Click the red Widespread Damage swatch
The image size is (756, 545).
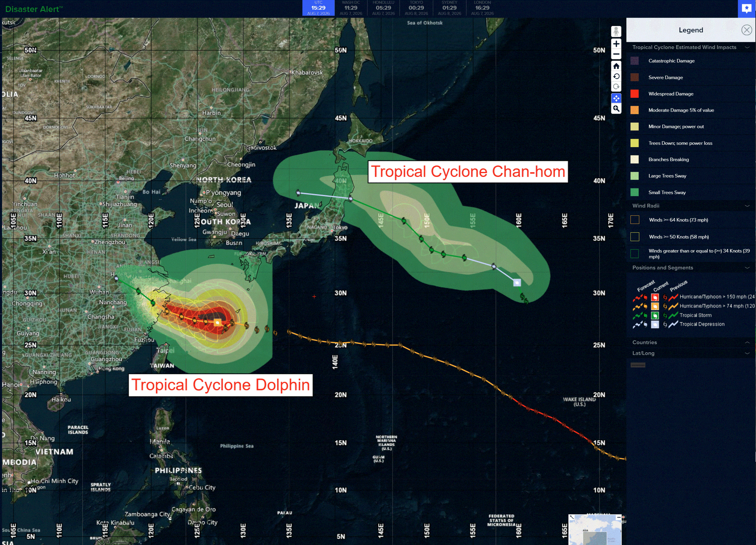(x=635, y=94)
